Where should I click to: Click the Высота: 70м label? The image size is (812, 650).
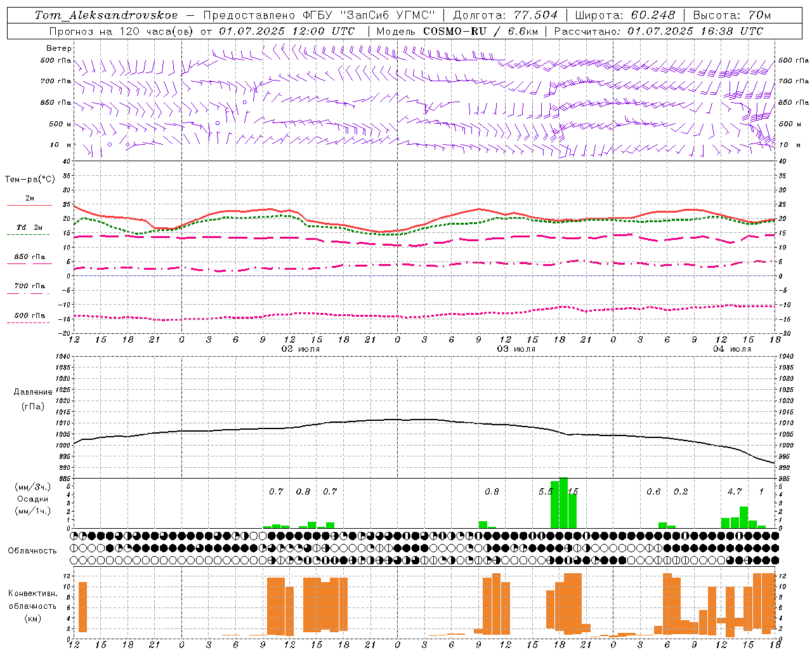[732, 15]
